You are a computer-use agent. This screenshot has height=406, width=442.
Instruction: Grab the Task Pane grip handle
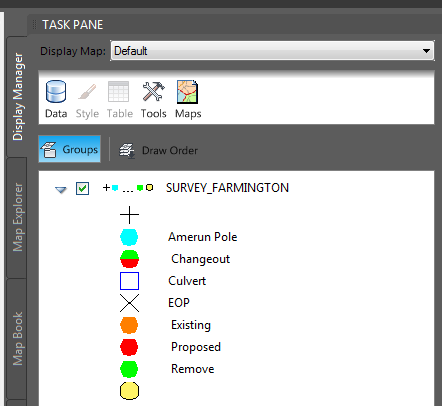(34, 24)
